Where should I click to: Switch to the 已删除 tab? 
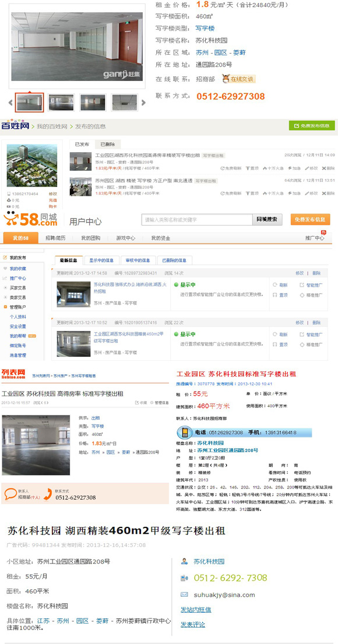pos(108,144)
